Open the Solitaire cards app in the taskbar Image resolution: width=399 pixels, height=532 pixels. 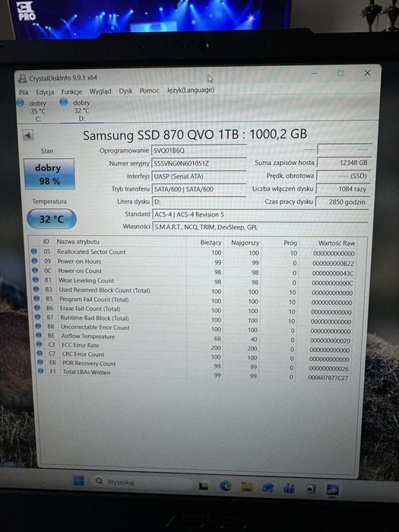311,489
